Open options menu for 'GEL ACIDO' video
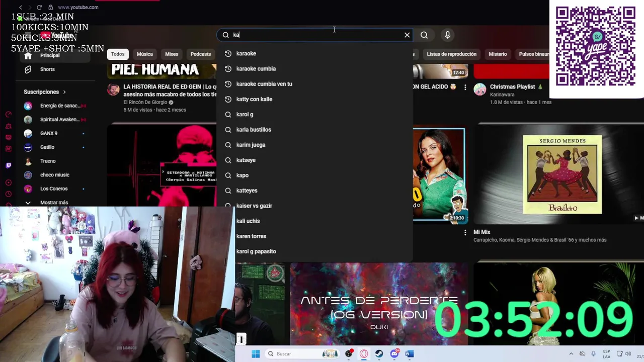 point(465,87)
